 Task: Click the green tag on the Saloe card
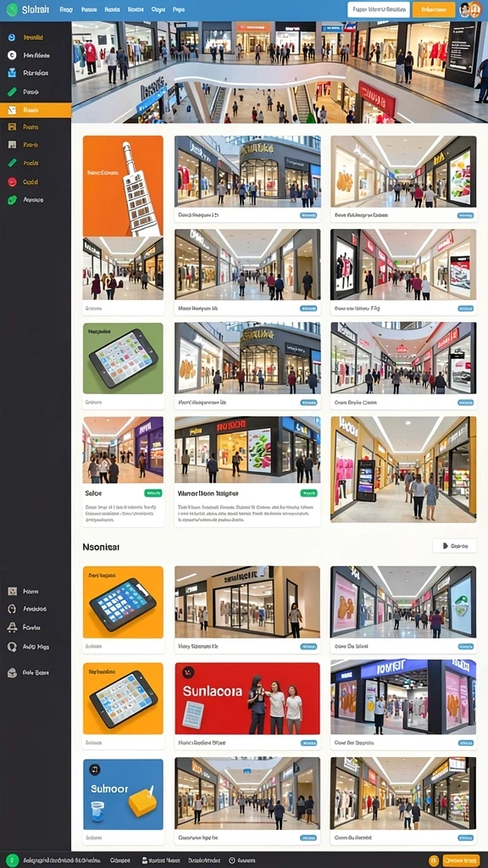pyautogui.click(x=153, y=492)
